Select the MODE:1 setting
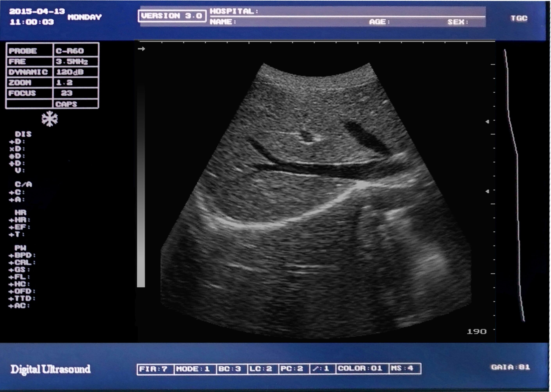 (x=195, y=369)
